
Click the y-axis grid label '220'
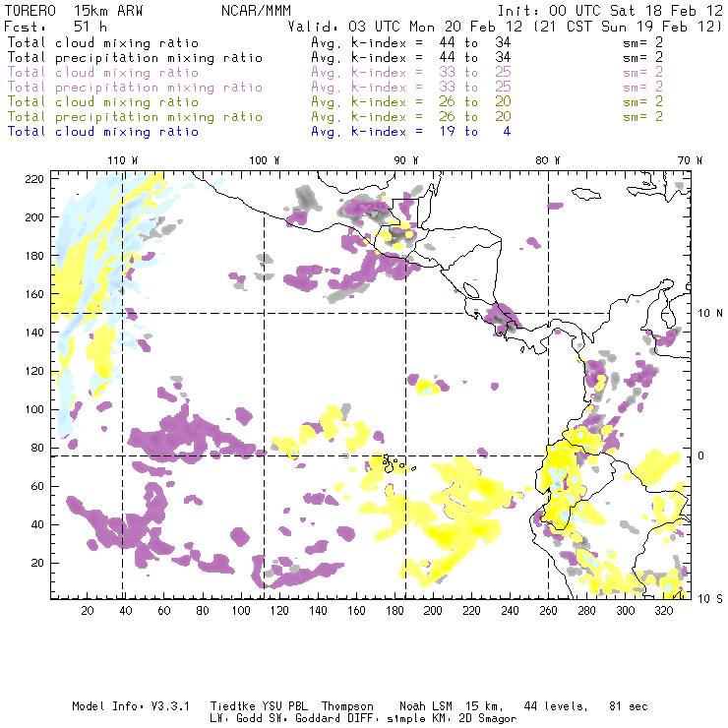click(34, 179)
